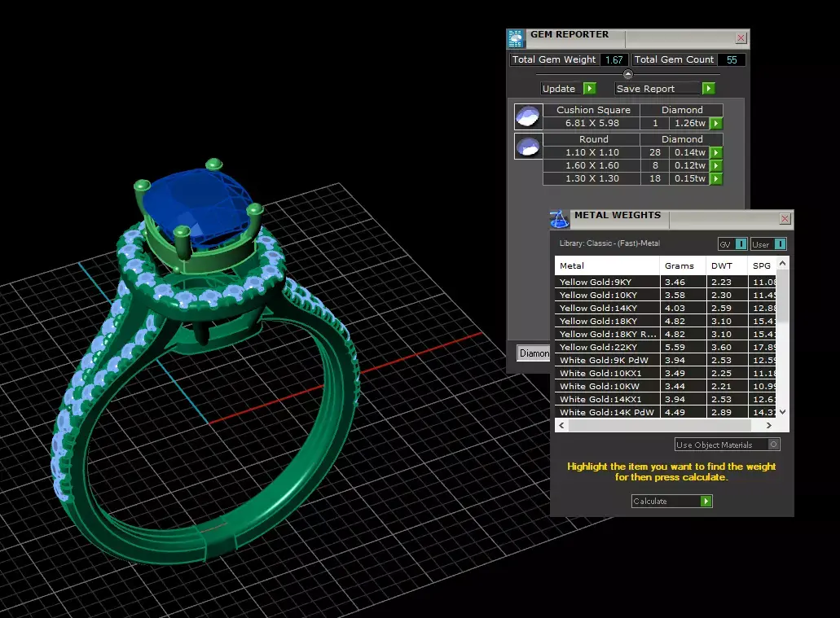This screenshot has height=618, width=840.
Task: Click the metal list scroll down arrow
Action: coord(782,412)
